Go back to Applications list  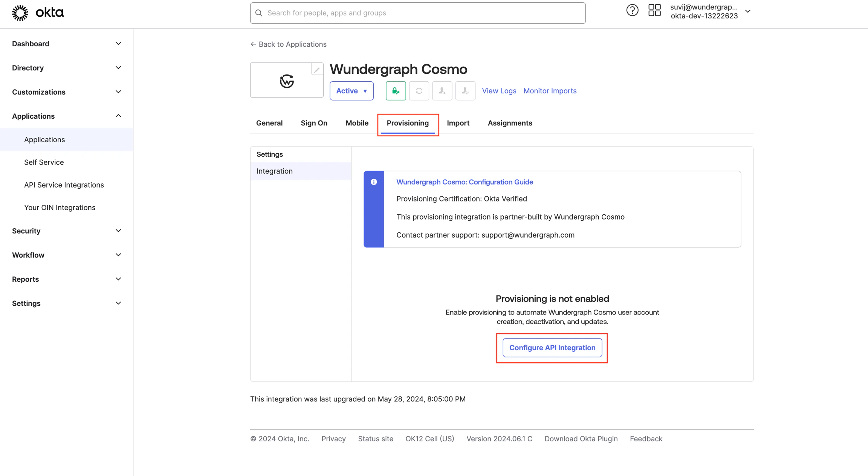(289, 44)
